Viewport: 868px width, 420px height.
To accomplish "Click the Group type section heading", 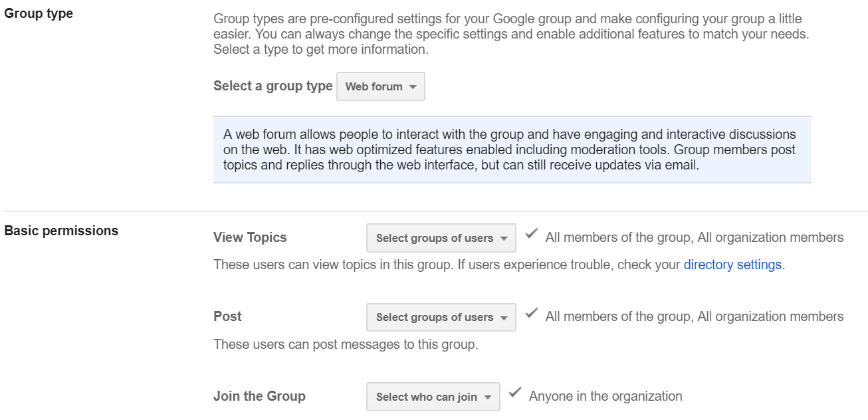I will click(x=39, y=13).
